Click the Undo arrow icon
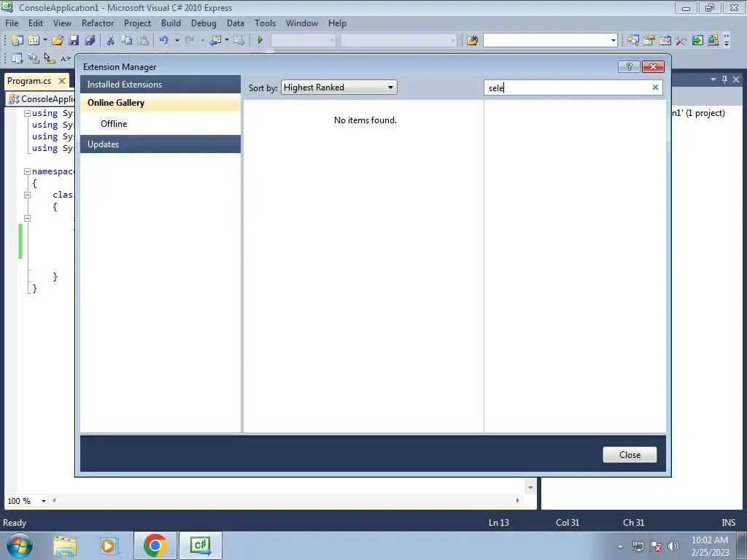 click(164, 41)
